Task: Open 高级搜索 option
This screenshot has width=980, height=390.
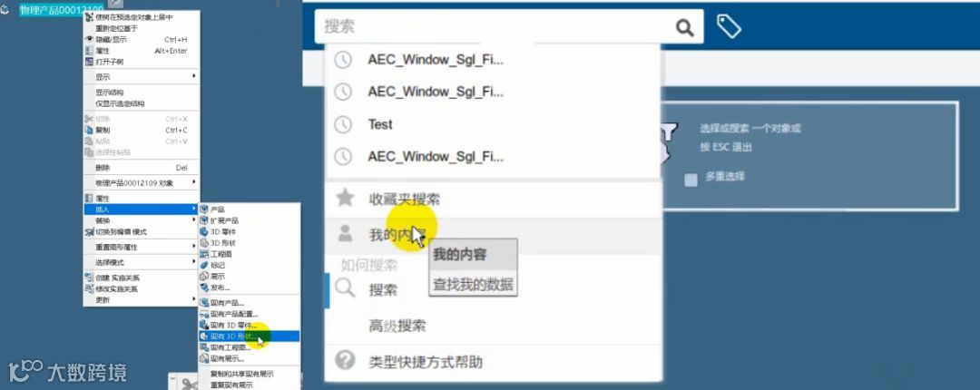Action: point(397,326)
